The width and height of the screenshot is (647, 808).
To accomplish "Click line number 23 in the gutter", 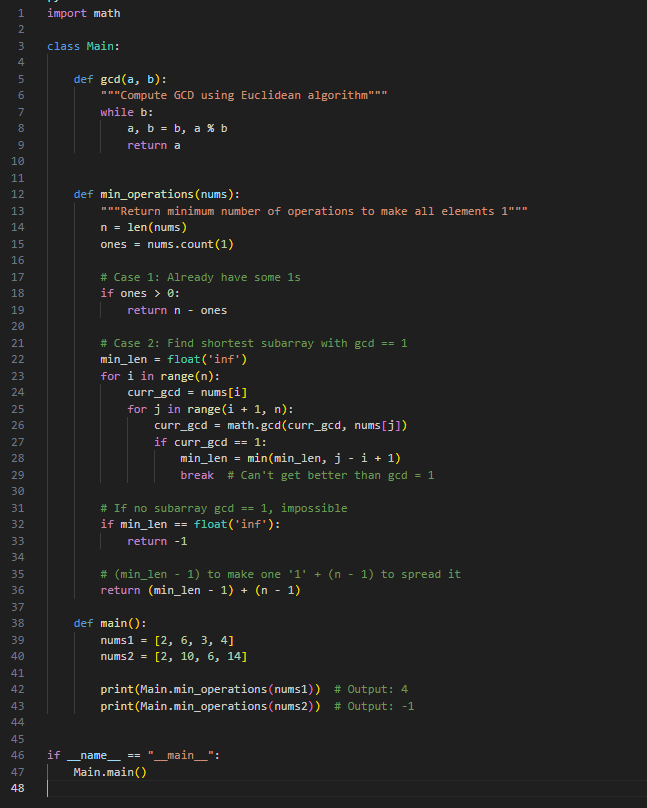I will (18, 376).
